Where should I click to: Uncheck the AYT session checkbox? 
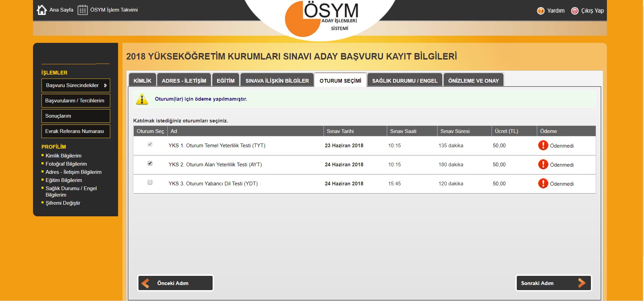point(150,163)
